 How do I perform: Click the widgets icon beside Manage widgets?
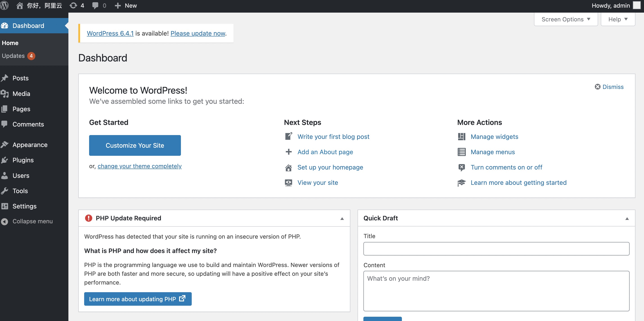(462, 136)
